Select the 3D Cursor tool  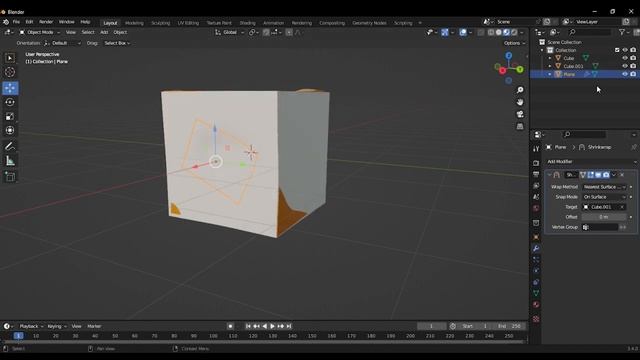[10, 72]
